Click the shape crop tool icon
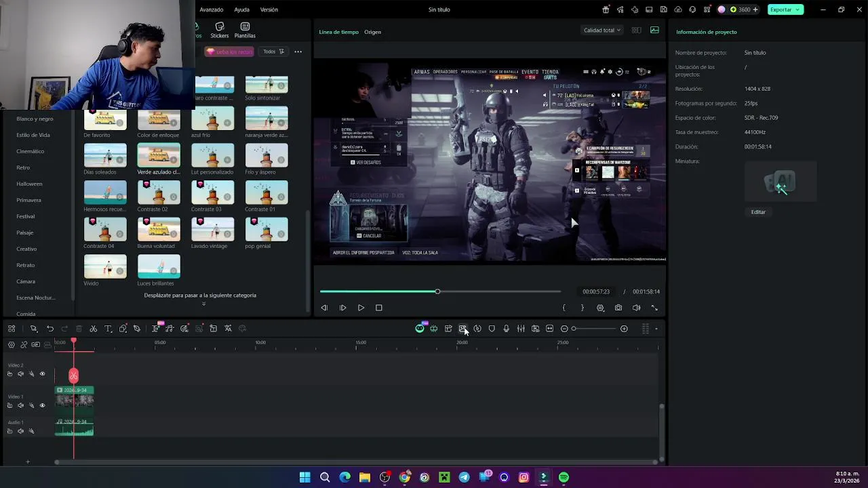Image resolution: width=868 pixels, height=488 pixels. 123,329
